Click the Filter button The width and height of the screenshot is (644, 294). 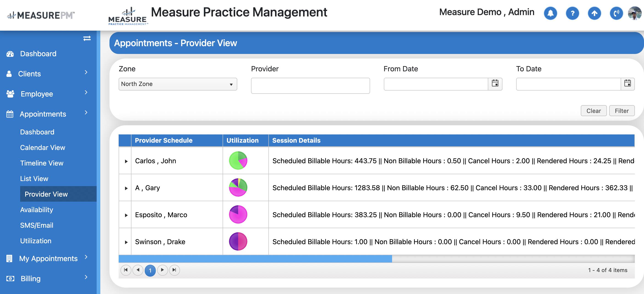click(622, 111)
